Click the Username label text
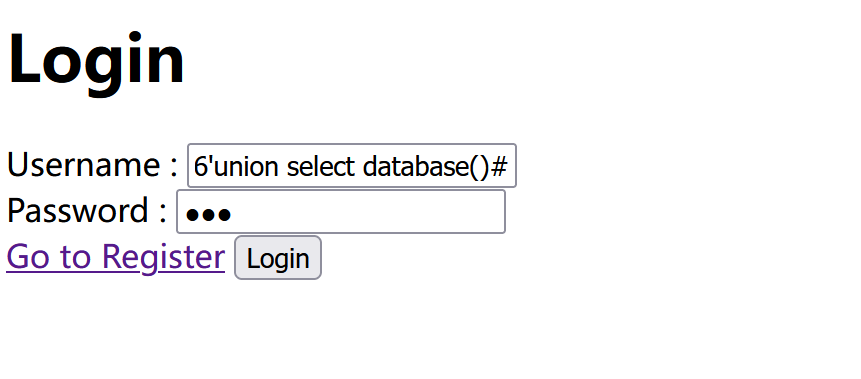This screenshot has height=379, width=861. point(83,164)
